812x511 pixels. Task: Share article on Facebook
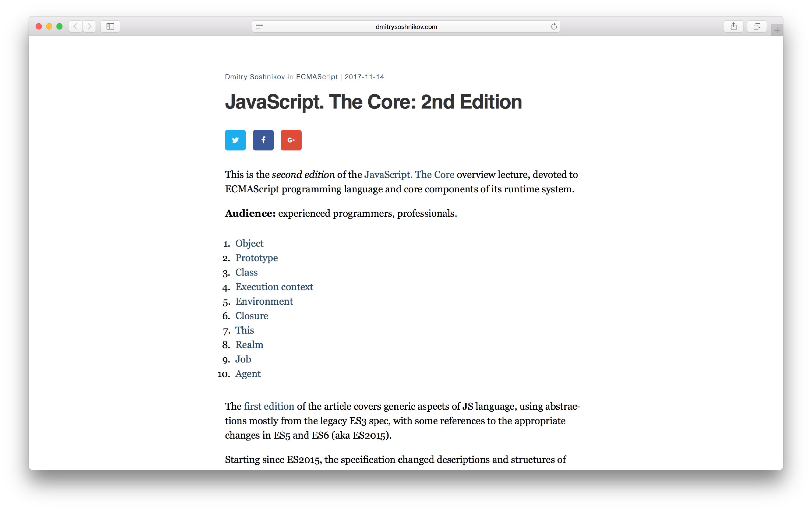coord(263,140)
